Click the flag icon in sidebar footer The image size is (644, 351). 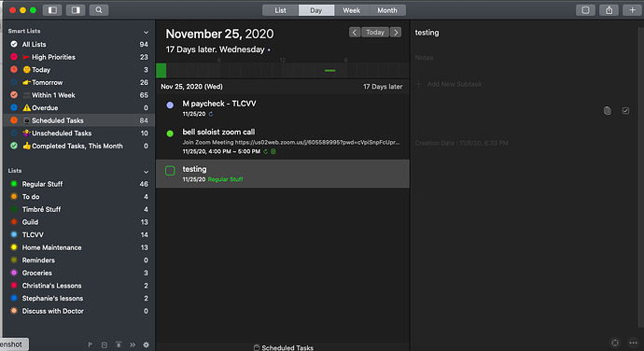click(x=91, y=344)
